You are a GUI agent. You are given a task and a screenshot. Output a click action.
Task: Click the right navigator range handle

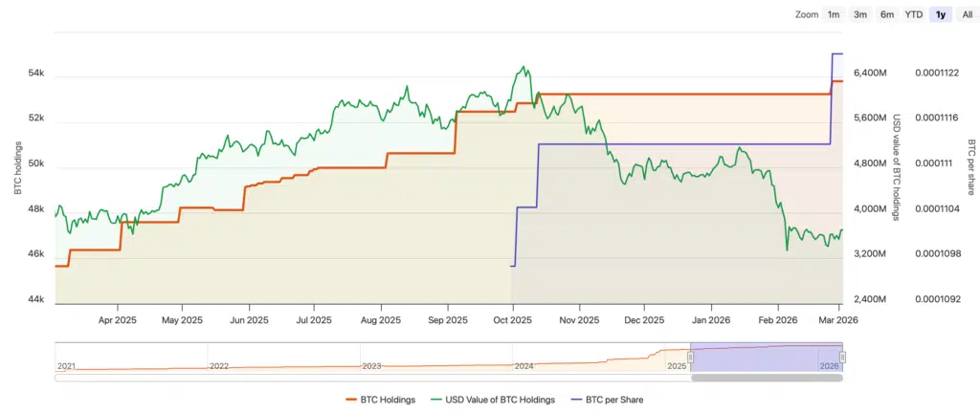click(x=843, y=357)
